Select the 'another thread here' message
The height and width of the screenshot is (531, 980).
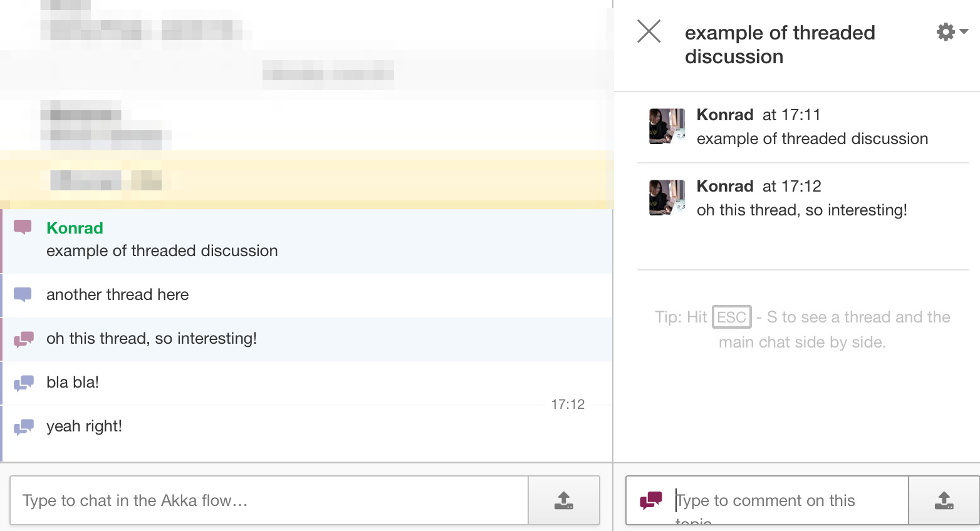point(117,295)
